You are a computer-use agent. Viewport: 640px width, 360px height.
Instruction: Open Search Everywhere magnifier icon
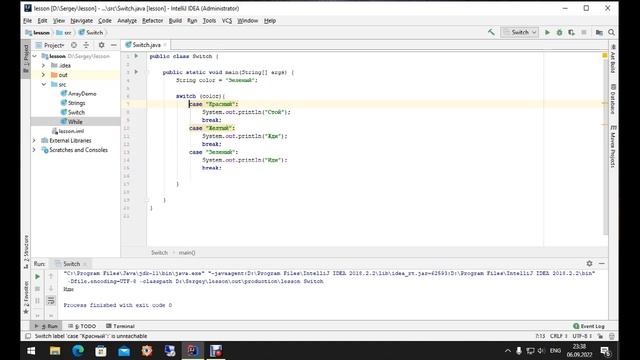coord(611,32)
